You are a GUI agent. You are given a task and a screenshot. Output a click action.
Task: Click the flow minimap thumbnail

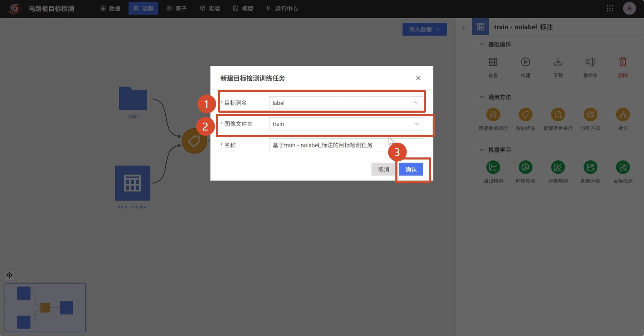coord(45,307)
